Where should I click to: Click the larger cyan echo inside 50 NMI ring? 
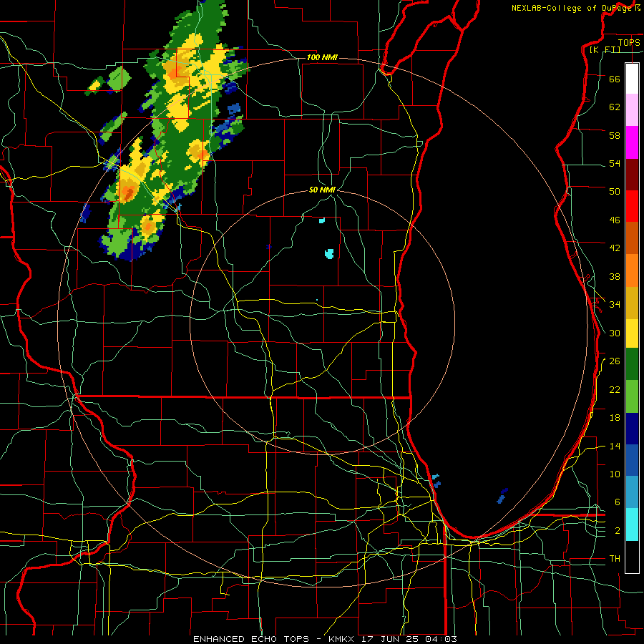tap(329, 253)
